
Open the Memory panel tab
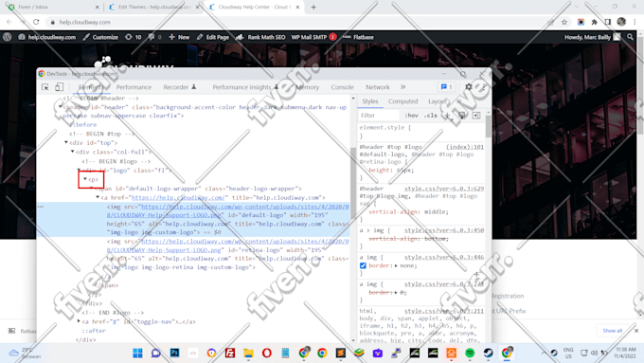point(307,87)
